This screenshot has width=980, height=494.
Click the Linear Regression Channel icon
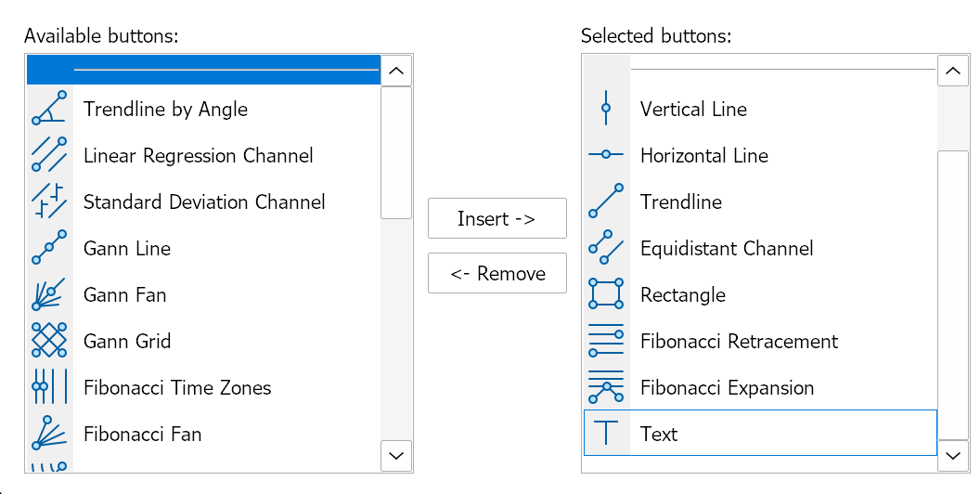[49, 155]
